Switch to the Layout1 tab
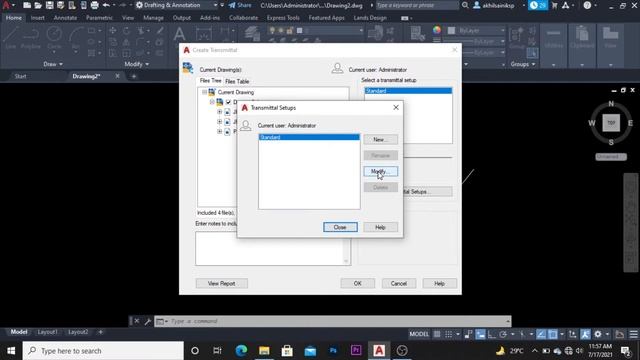Image resolution: width=640 pixels, height=360 pixels. click(47, 332)
